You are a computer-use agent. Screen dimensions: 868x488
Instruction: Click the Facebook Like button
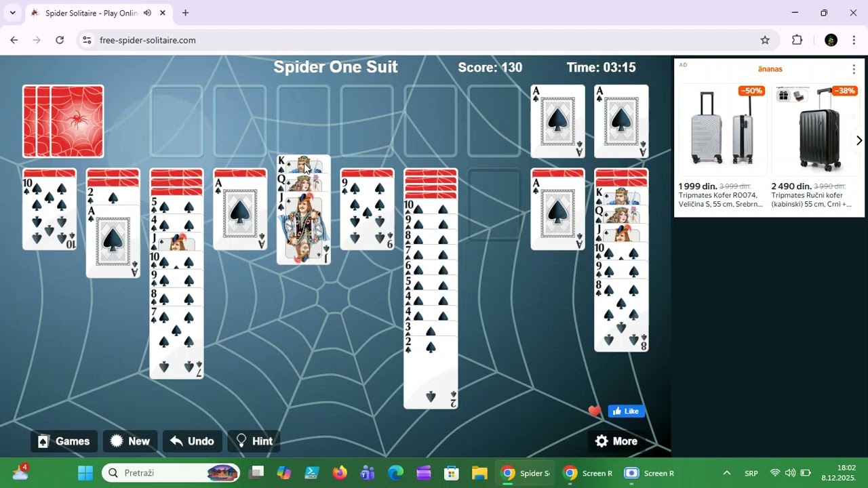tap(626, 411)
